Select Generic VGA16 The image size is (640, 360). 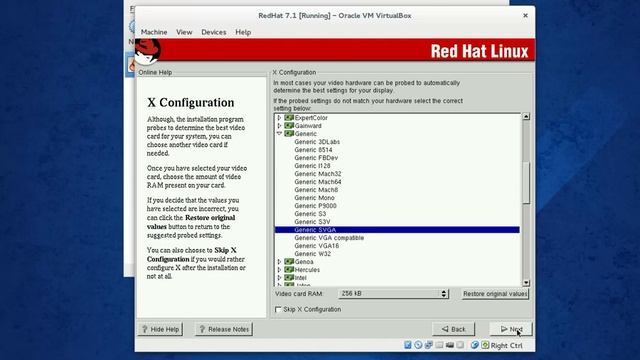[317, 246]
